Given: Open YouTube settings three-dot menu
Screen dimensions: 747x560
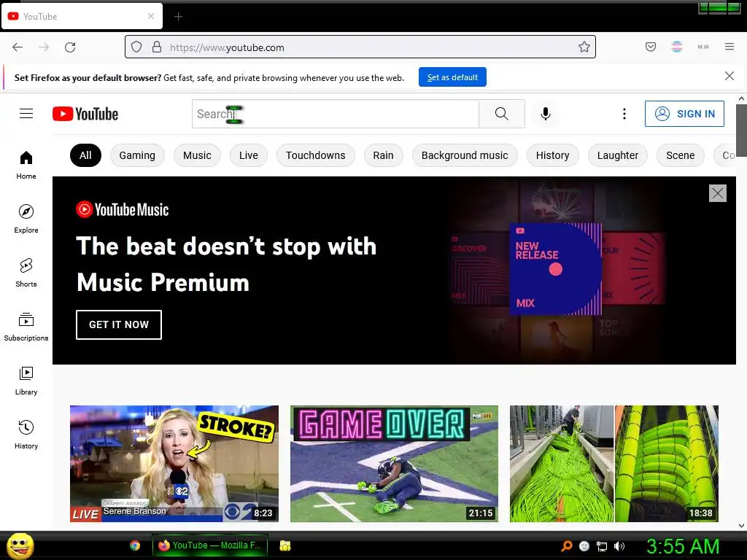Looking at the screenshot, I should 624,114.
